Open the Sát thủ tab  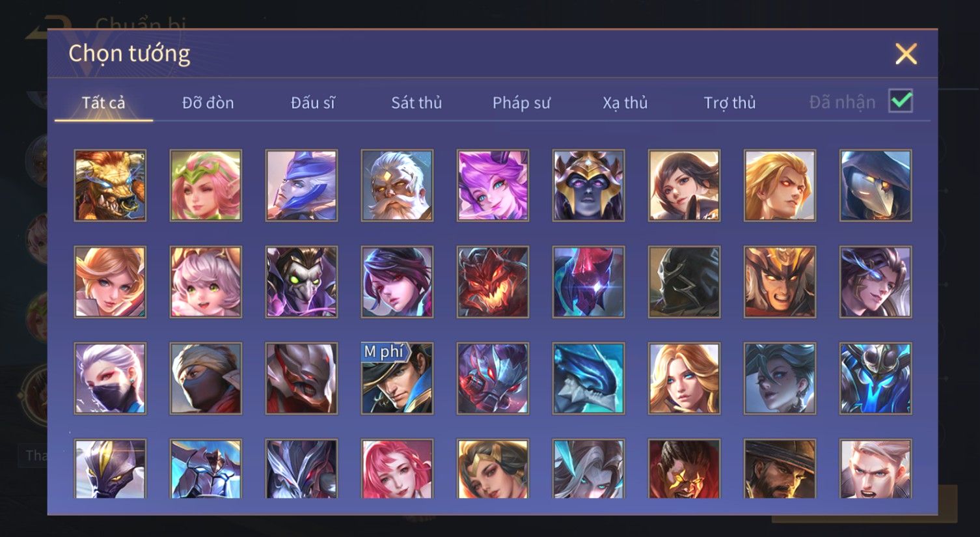coord(416,103)
